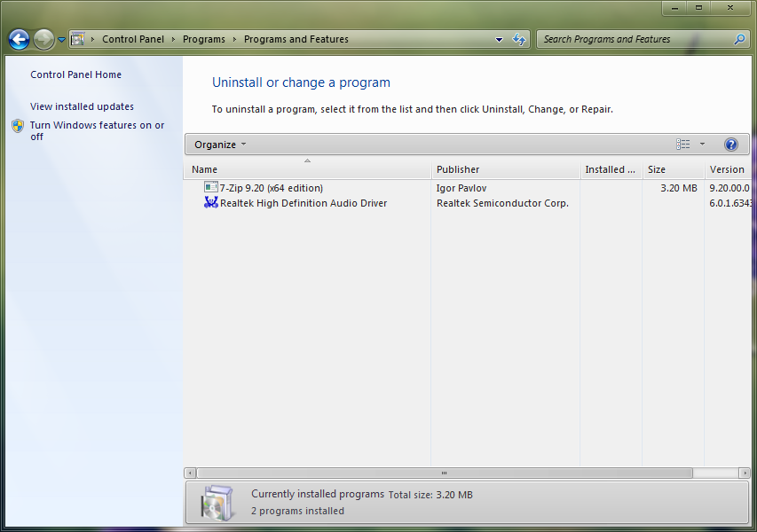Screen dimensions: 757x532
Task: Sort by the Installed On column header
Action: click(x=611, y=169)
